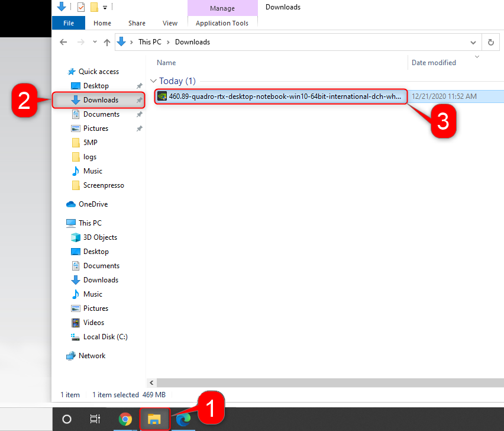Go up one folder level

107,42
